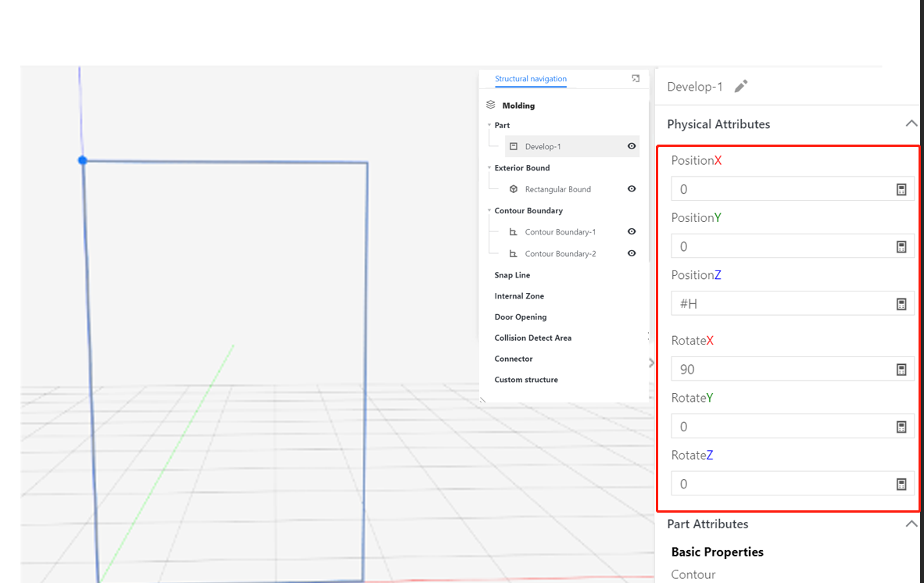Collapse the Part Attributes section

911,524
